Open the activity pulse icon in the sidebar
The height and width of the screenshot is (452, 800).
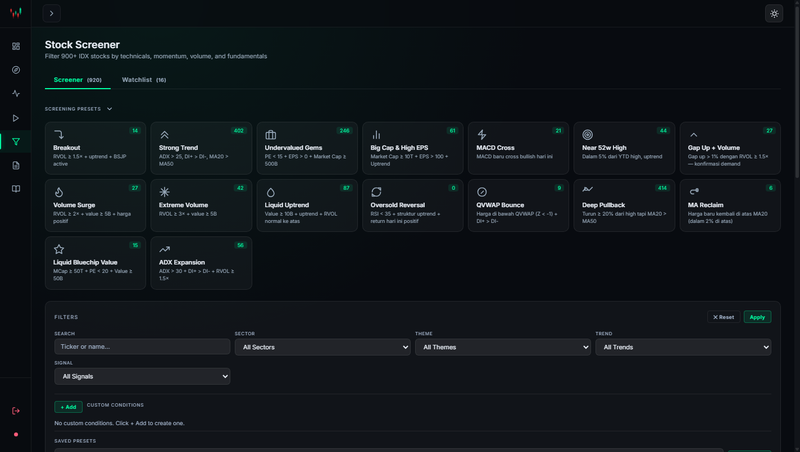click(x=16, y=93)
